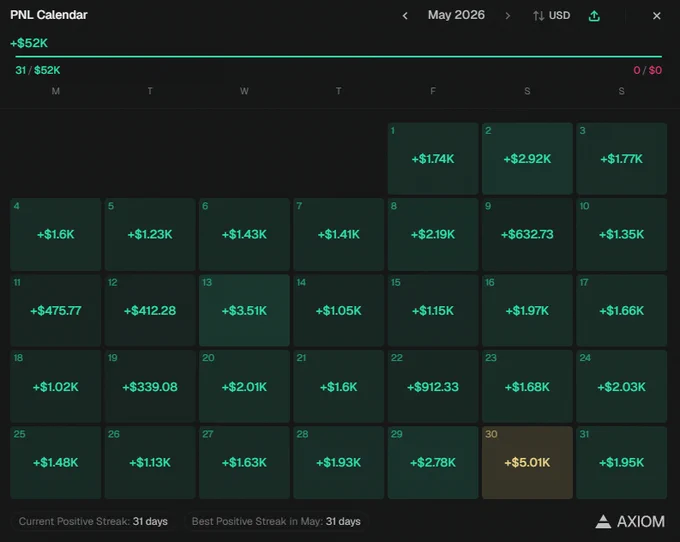This screenshot has height=542, width=680.
Task: Click the 31 / $52K positive days stat
Action: 38,70
